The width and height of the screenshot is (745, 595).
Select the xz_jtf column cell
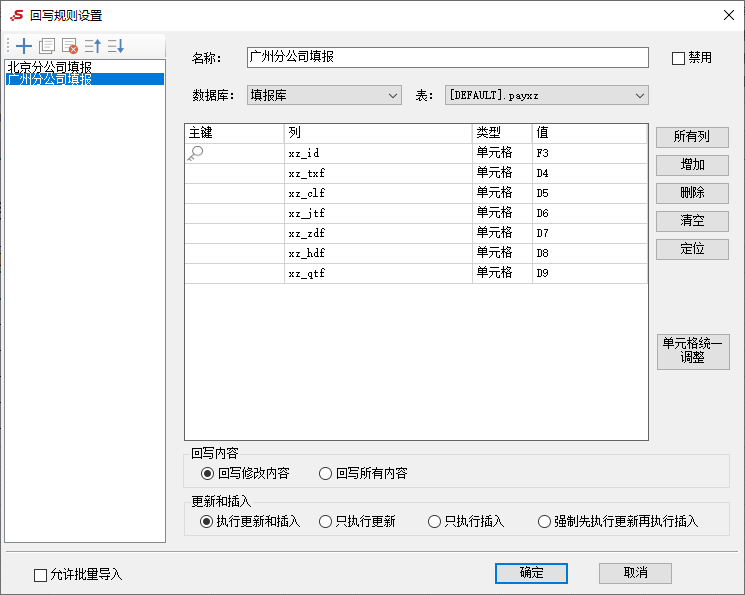click(378, 213)
